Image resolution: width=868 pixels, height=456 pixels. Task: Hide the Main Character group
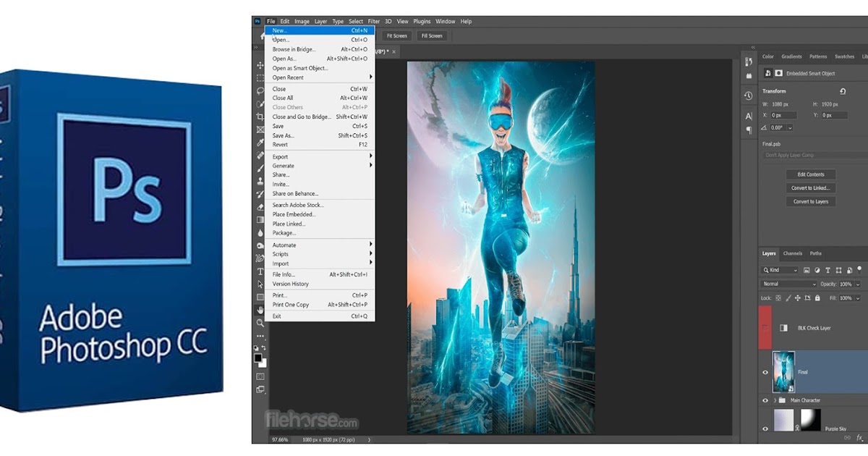click(765, 400)
